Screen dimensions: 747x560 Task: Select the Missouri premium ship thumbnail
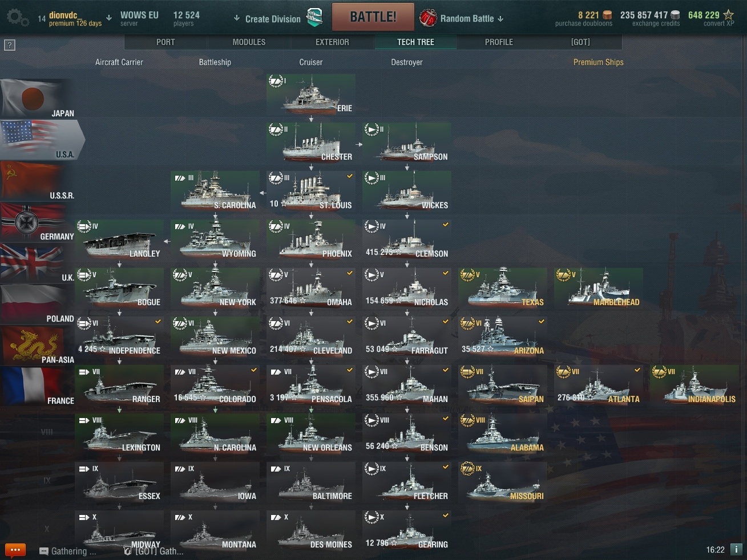tap(503, 482)
